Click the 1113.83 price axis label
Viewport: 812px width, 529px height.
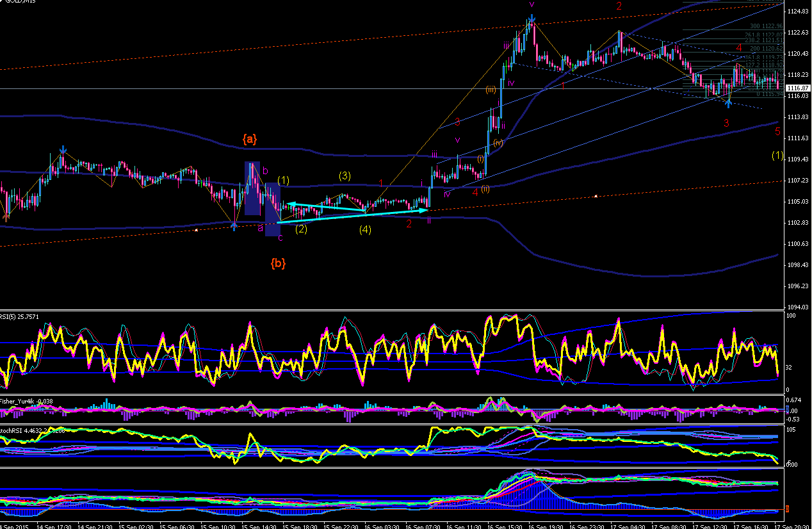(x=798, y=117)
